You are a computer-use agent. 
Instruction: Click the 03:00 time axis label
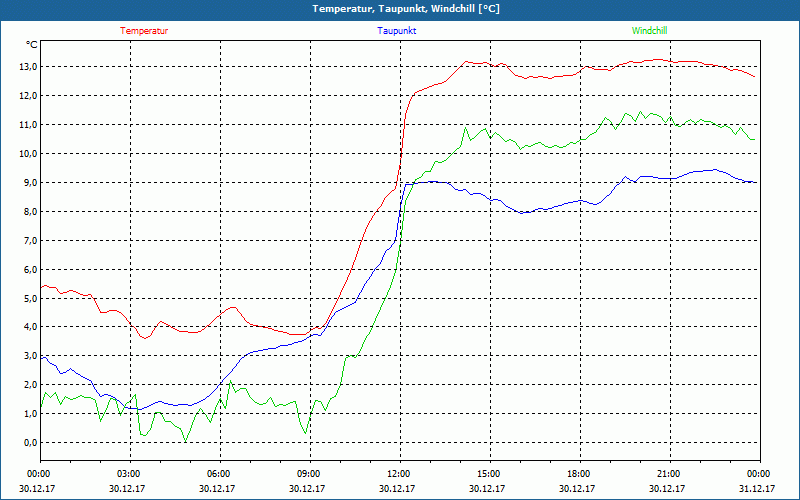128,474
